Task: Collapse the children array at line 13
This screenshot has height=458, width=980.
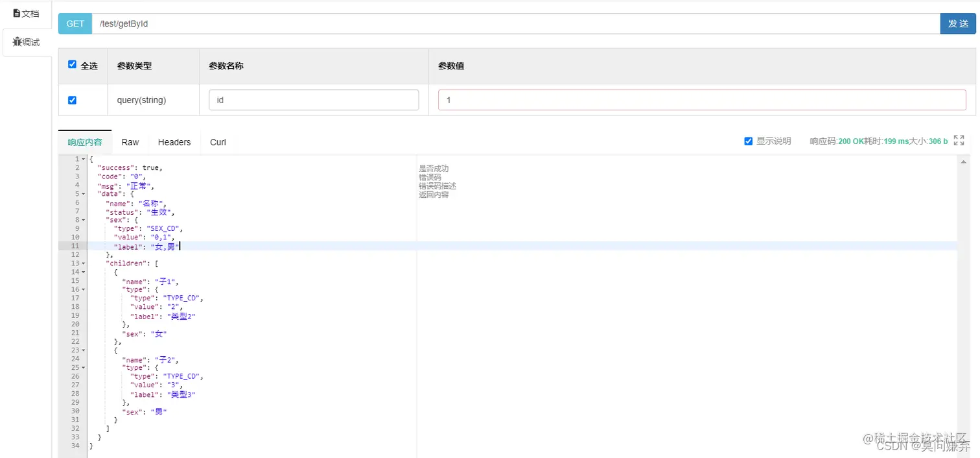Action: click(x=84, y=263)
